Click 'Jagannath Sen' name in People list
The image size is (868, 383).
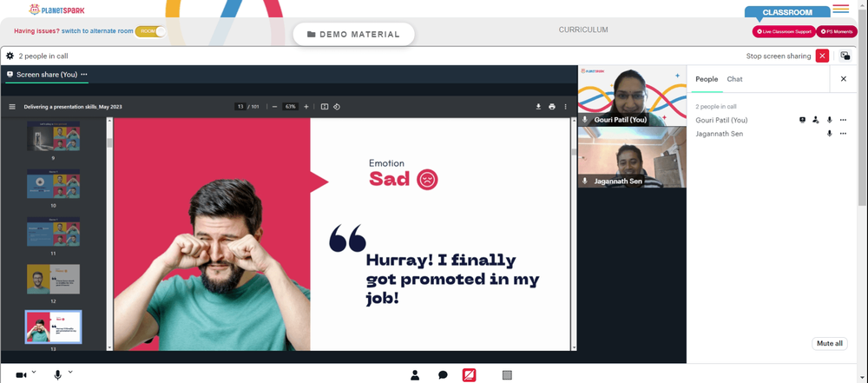pos(719,134)
